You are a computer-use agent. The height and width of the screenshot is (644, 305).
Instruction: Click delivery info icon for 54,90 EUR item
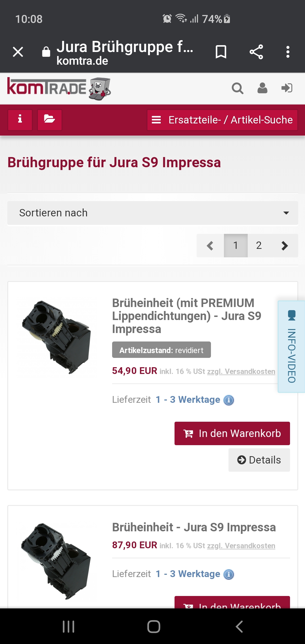point(229,400)
